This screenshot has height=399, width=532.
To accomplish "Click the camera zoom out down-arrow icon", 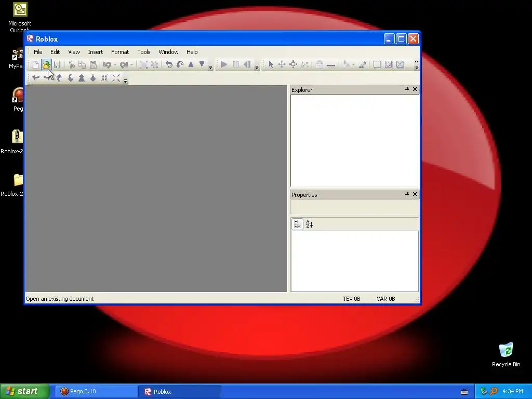I will tap(93, 78).
